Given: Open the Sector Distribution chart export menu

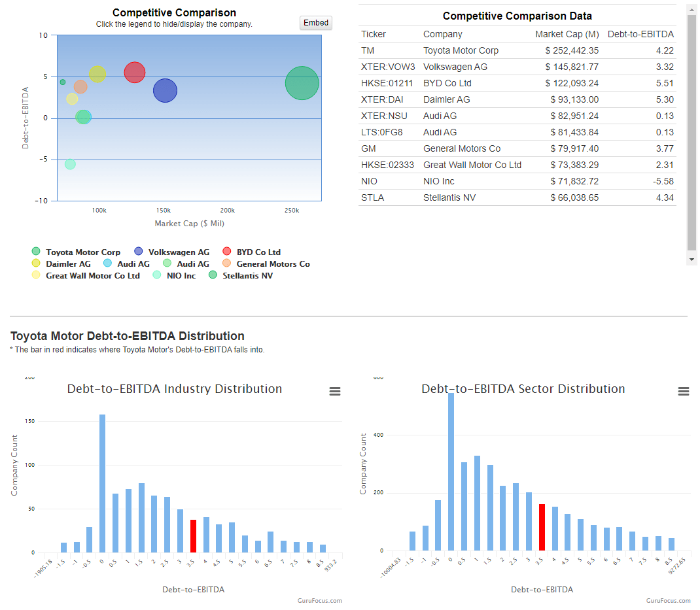Looking at the screenshot, I should tap(684, 391).
